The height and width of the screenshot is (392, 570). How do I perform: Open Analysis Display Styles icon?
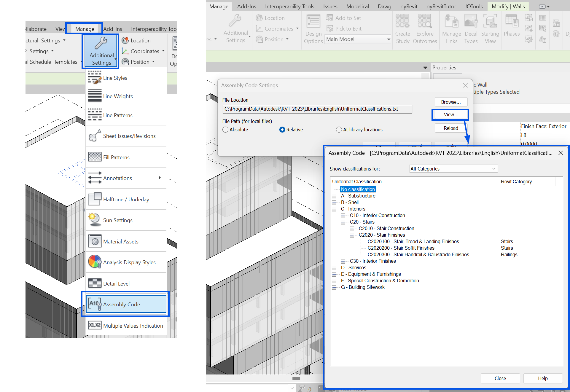(x=95, y=262)
